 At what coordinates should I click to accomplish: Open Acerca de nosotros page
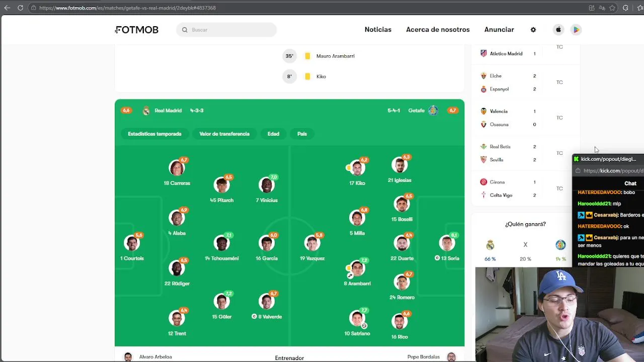[438, 30]
